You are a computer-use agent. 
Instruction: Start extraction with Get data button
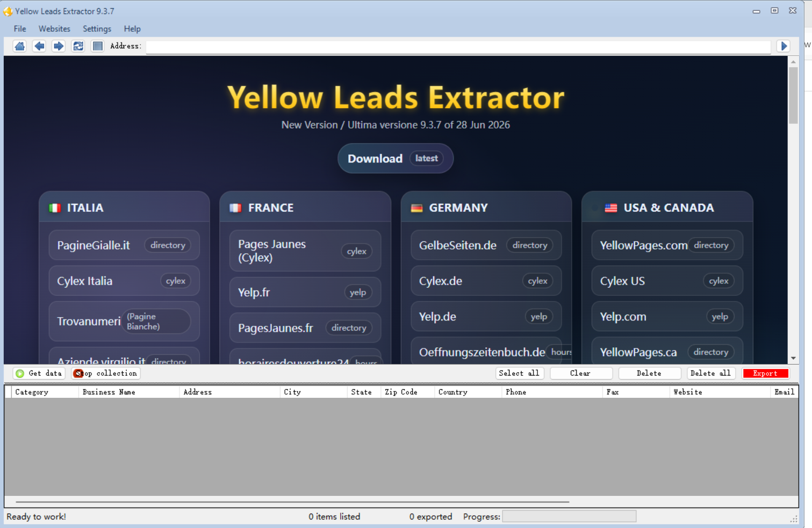39,373
